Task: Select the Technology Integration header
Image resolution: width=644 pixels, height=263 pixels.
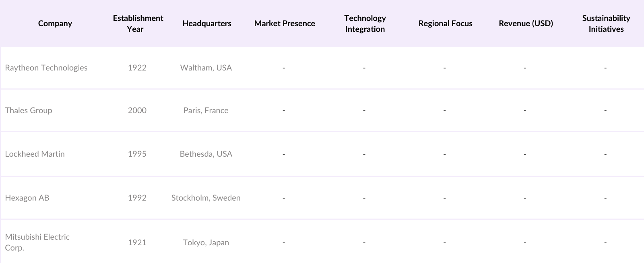Action: click(365, 23)
